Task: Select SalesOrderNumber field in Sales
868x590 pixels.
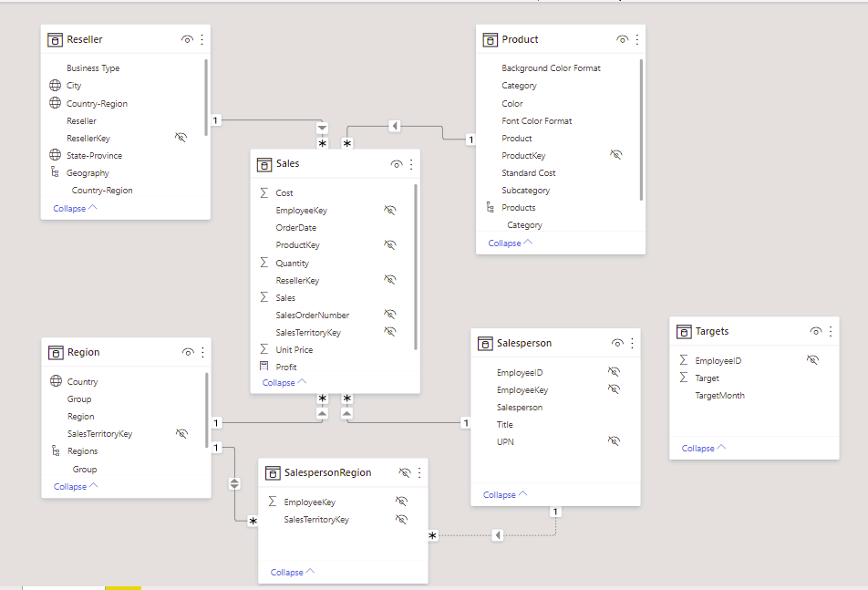Action: pos(313,315)
